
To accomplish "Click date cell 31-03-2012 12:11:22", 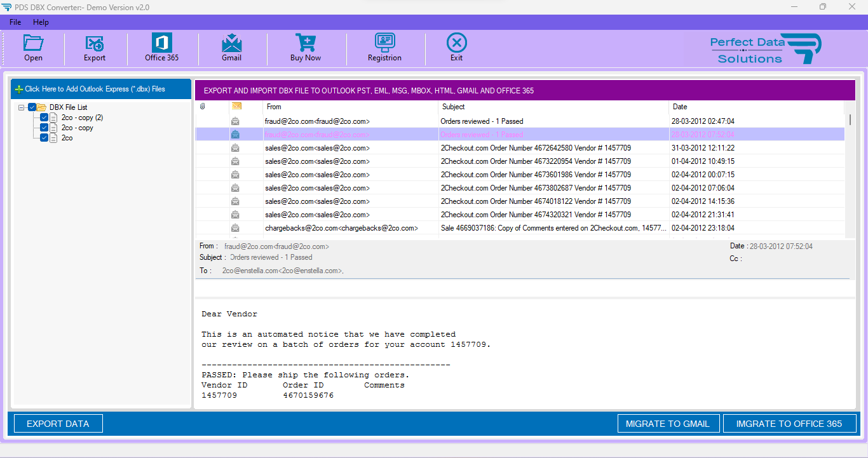I will 703,148.
